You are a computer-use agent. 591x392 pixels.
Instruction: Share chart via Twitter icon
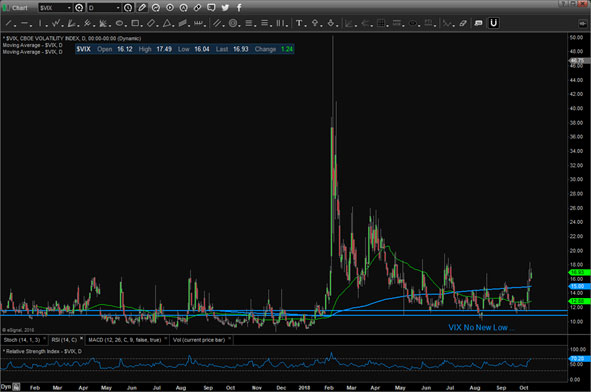point(225,8)
